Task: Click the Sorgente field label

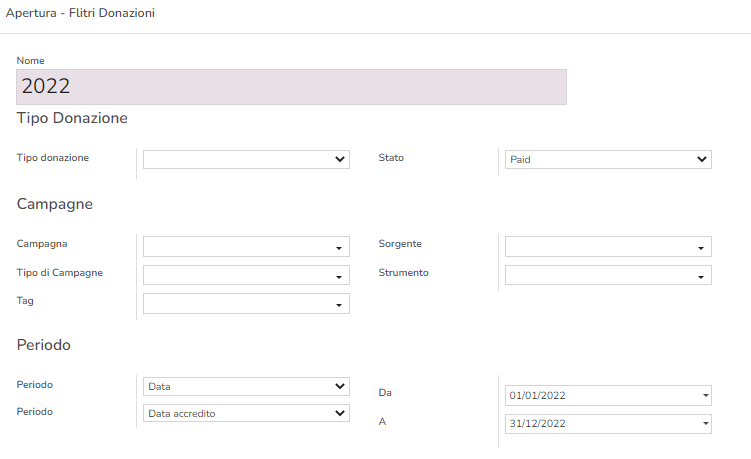Action: coord(400,244)
